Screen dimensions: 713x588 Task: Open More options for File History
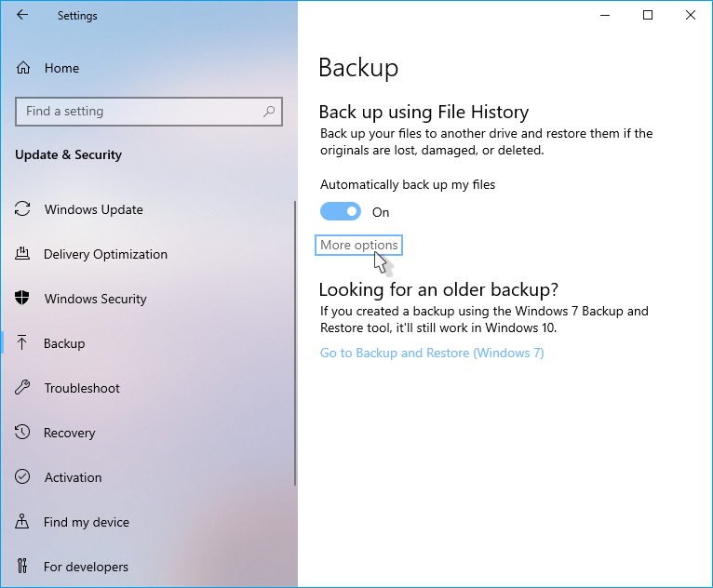(x=358, y=245)
